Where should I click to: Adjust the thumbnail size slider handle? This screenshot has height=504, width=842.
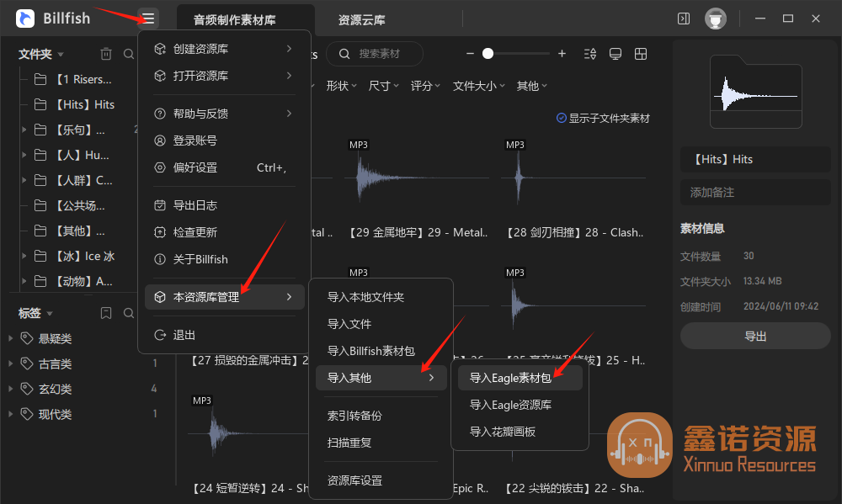click(488, 54)
